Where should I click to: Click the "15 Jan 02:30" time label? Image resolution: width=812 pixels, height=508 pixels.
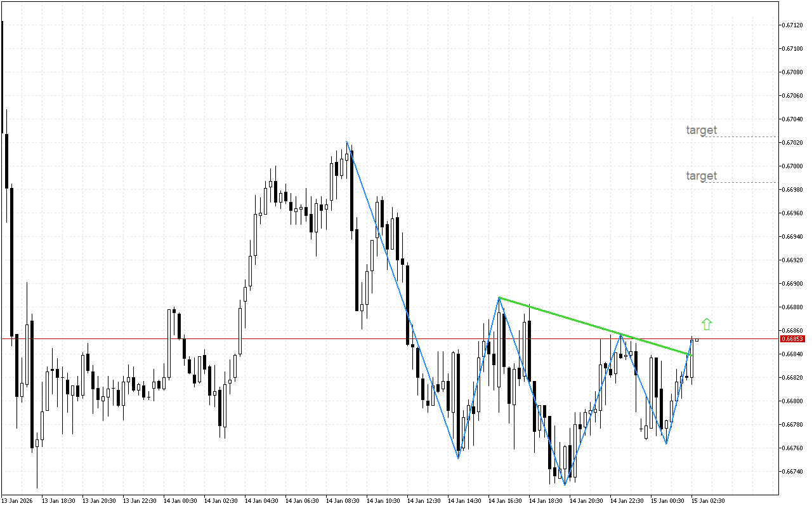point(708,501)
